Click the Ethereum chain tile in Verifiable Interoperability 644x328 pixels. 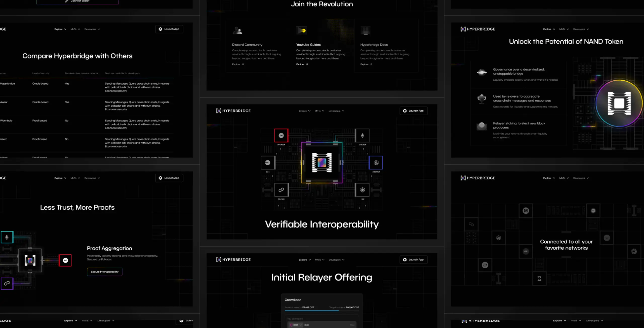coord(362,136)
